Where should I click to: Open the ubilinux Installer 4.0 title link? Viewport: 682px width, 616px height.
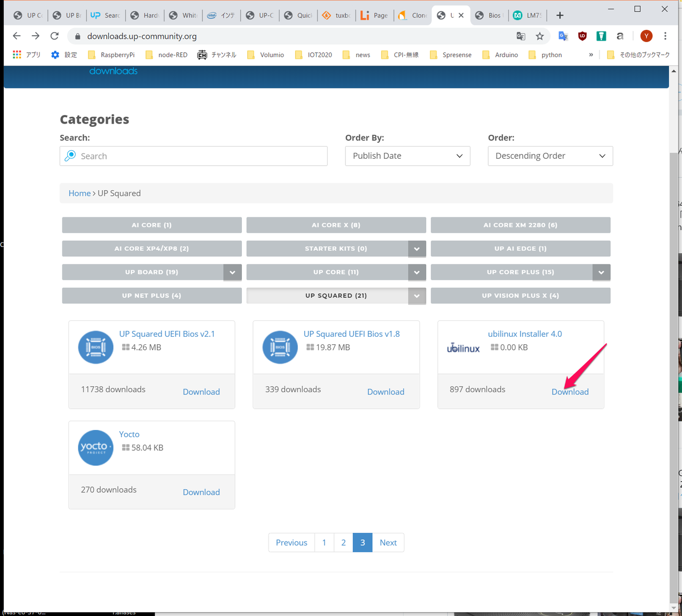[525, 334]
